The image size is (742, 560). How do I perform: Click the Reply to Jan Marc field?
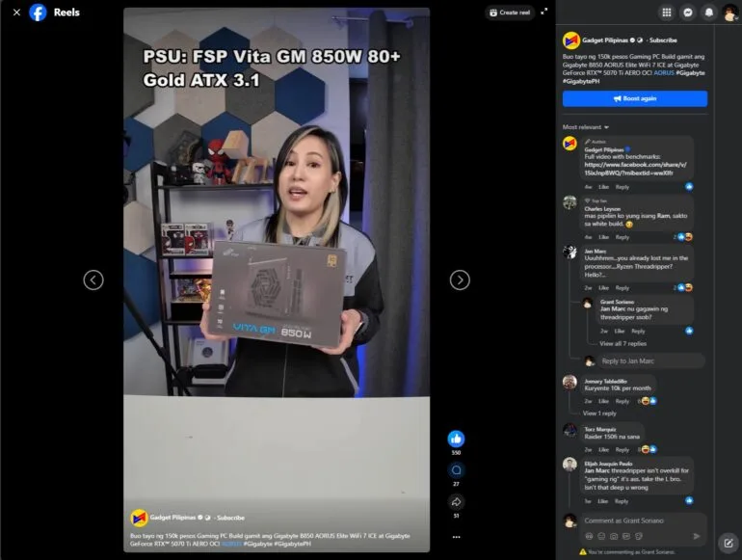tap(650, 361)
